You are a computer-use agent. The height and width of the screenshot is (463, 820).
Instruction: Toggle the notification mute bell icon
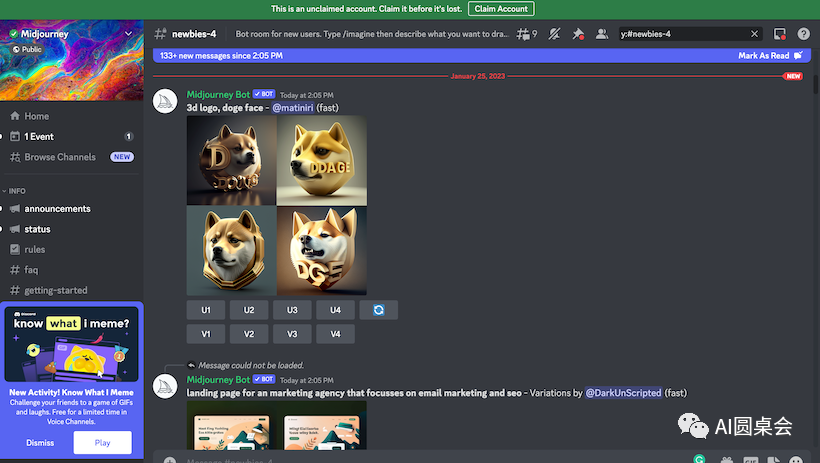pos(554,34)
